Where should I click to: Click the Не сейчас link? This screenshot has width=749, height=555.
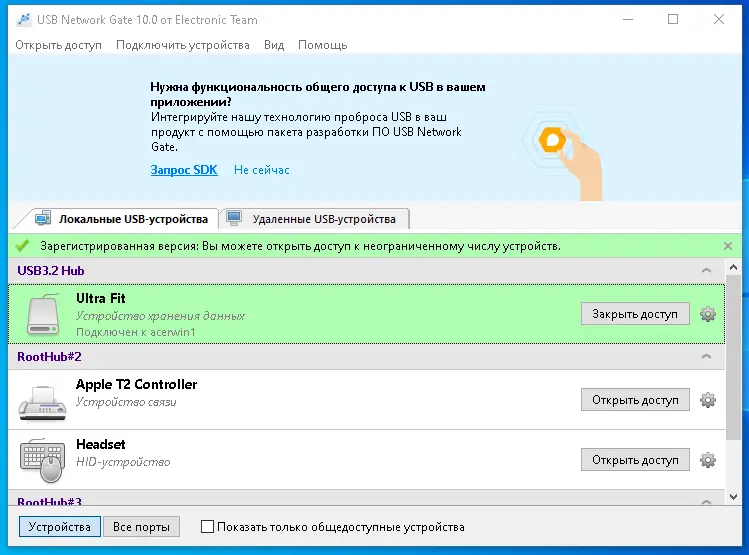pos(261,170)
